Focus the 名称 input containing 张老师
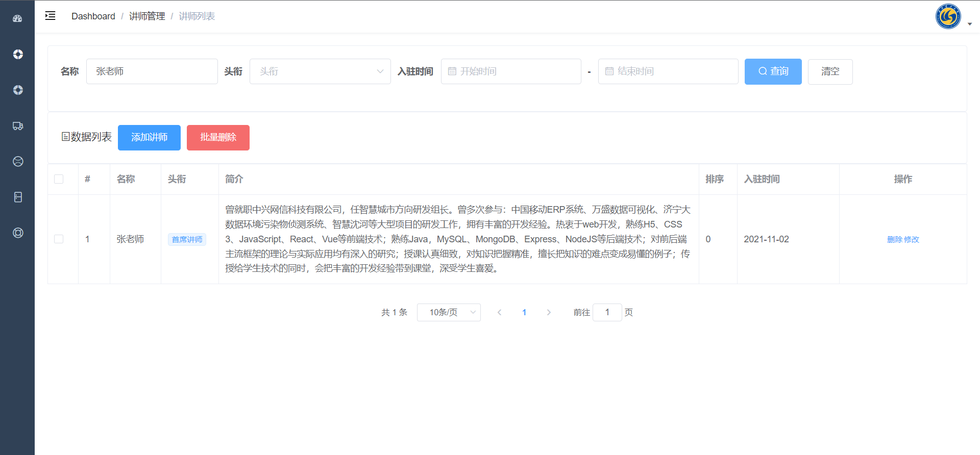The height and width of the screenshot is (455, 980). coord(152,71)
